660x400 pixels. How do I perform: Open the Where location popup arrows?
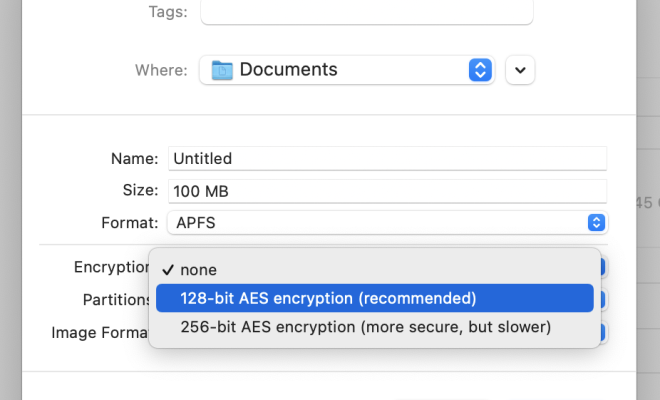coord(480,70)
